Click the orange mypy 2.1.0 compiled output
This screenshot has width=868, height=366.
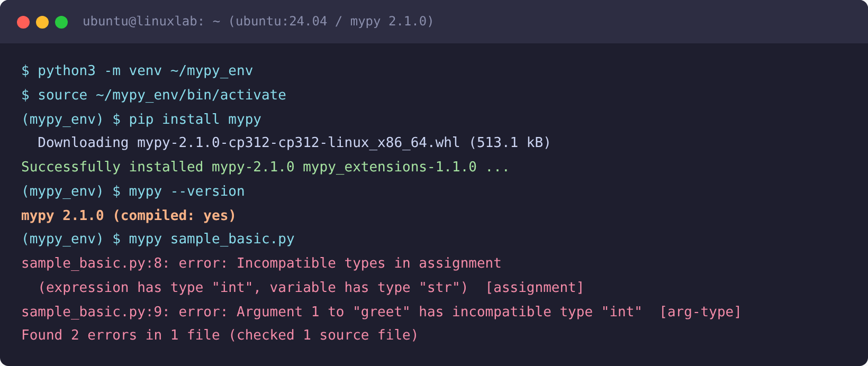pyautogui.click(x=129, y=216)
